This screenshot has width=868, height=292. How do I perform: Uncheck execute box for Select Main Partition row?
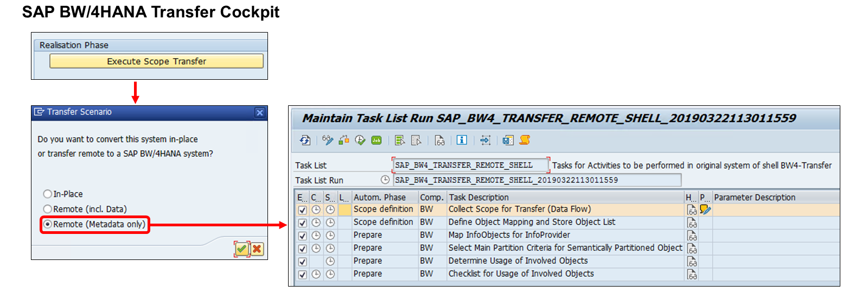click(x=303, y=249)
